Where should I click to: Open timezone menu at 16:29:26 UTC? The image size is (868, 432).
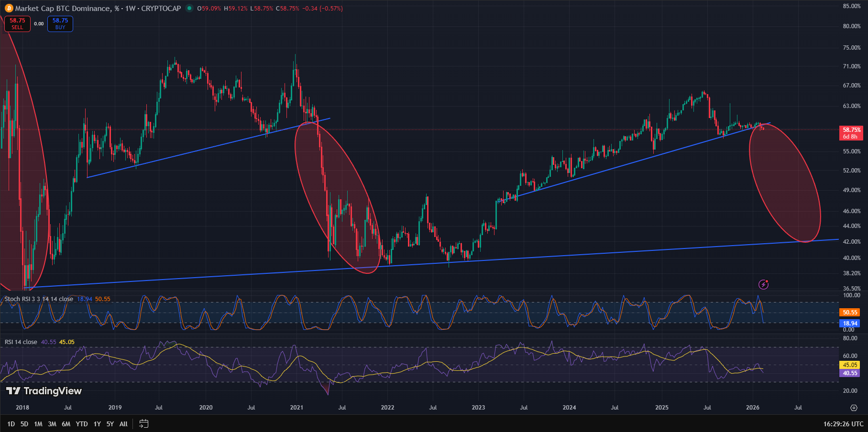pos(843,424)
